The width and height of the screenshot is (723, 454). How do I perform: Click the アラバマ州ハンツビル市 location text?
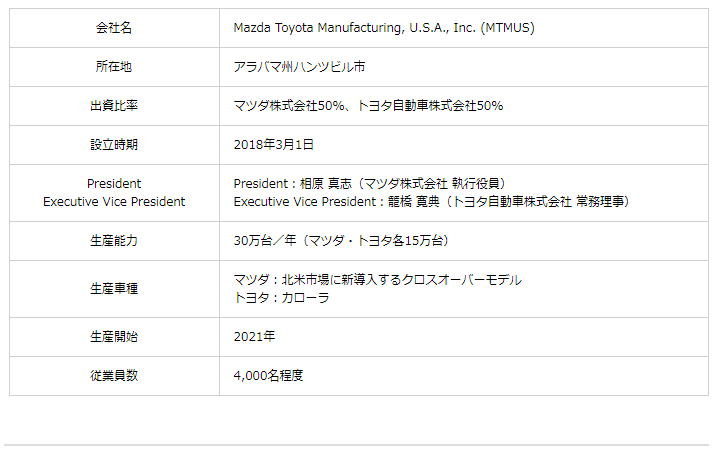pyautogui.click(x=297, y=67)
